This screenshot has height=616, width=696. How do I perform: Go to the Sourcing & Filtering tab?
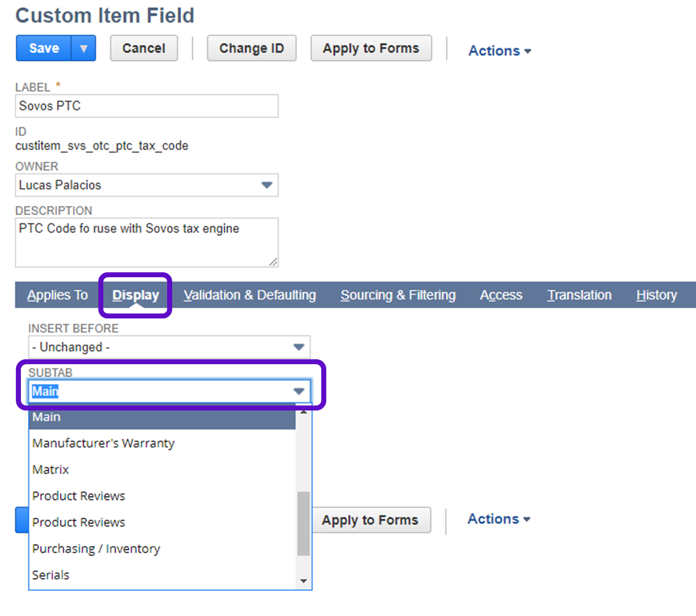(397, 295)
